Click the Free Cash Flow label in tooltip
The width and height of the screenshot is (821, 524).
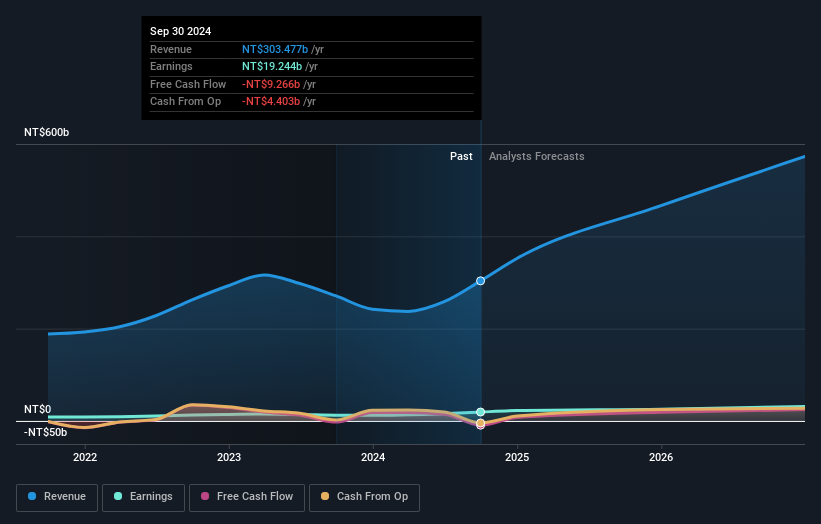click(188, 84)
